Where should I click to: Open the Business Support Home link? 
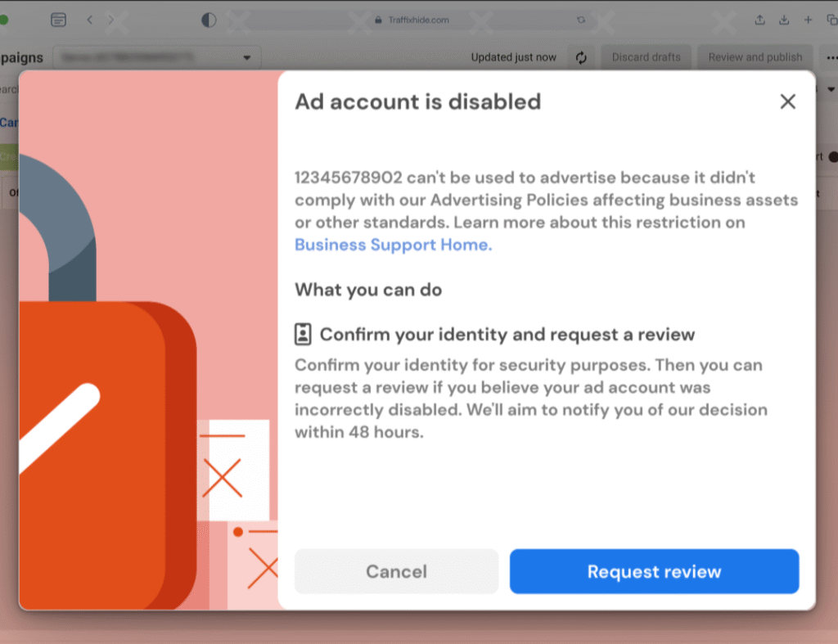click(x=393, y=245)
